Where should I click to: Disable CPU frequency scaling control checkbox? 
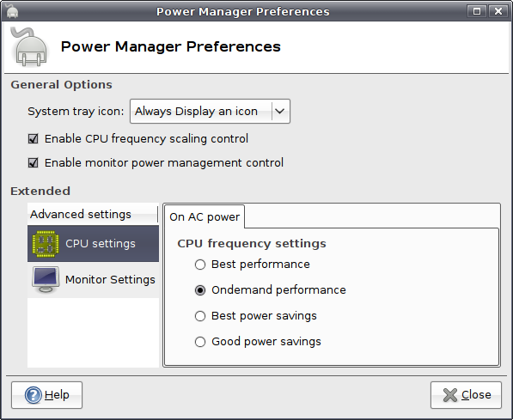click(x=33, y=138)
